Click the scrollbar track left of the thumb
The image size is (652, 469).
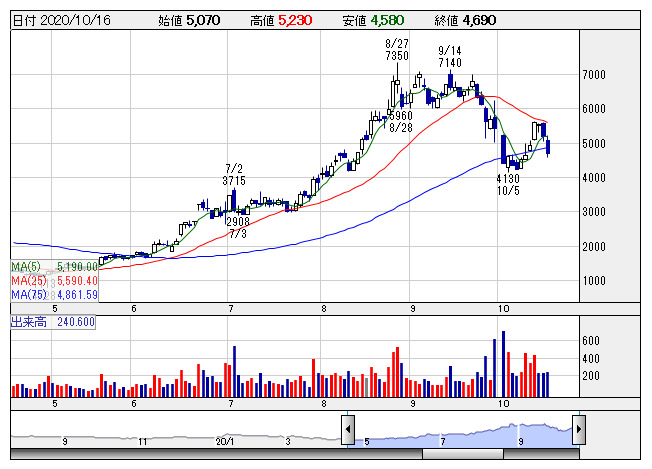click(216, 454)
